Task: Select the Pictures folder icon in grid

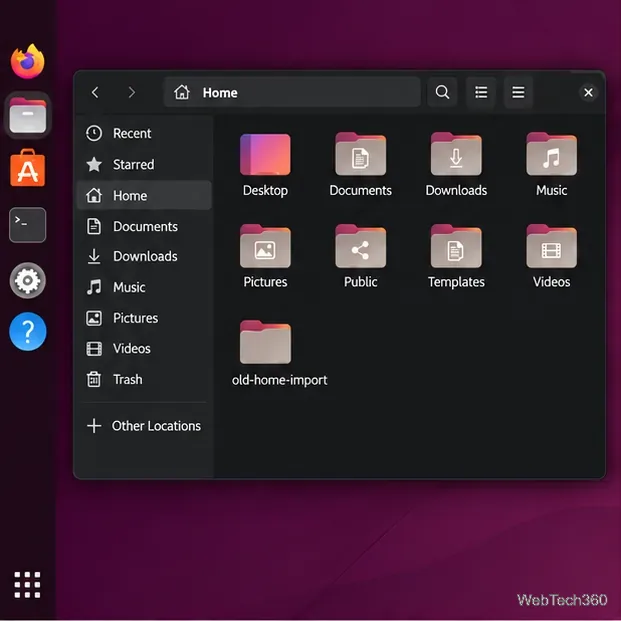Action: pyautogui.click(x=265, y=246)
